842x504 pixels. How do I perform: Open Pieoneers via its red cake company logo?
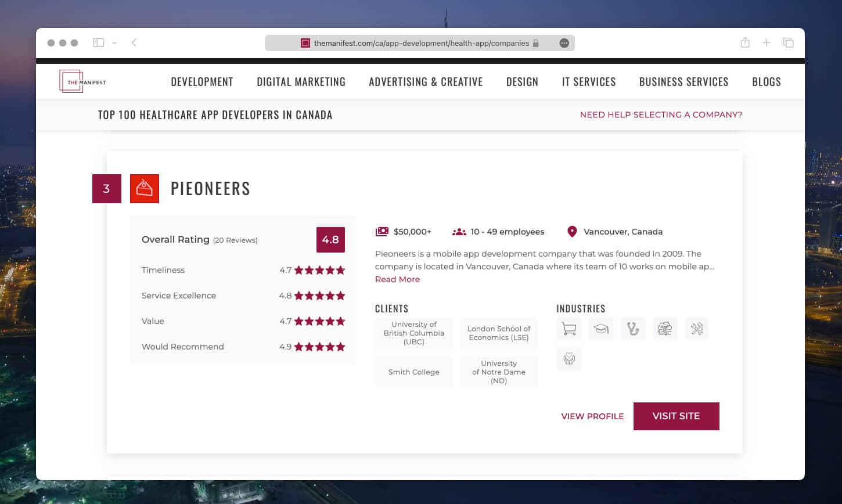pyautogui.click(x=144, y=189)
